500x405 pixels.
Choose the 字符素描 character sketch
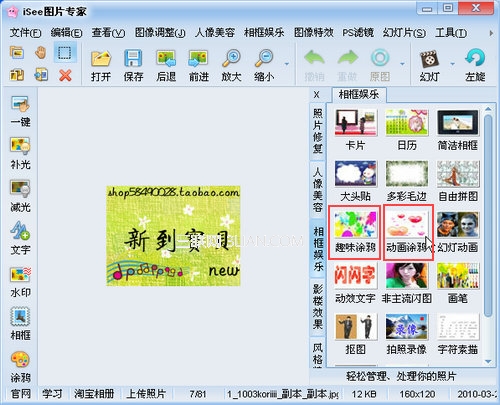pyautogui.click(x=458, y=334)
